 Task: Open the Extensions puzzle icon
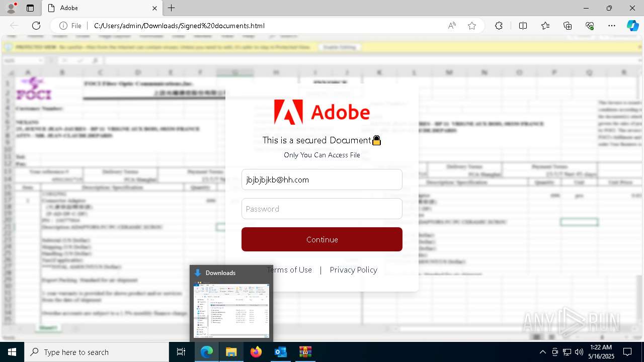(x=499, y=26)
